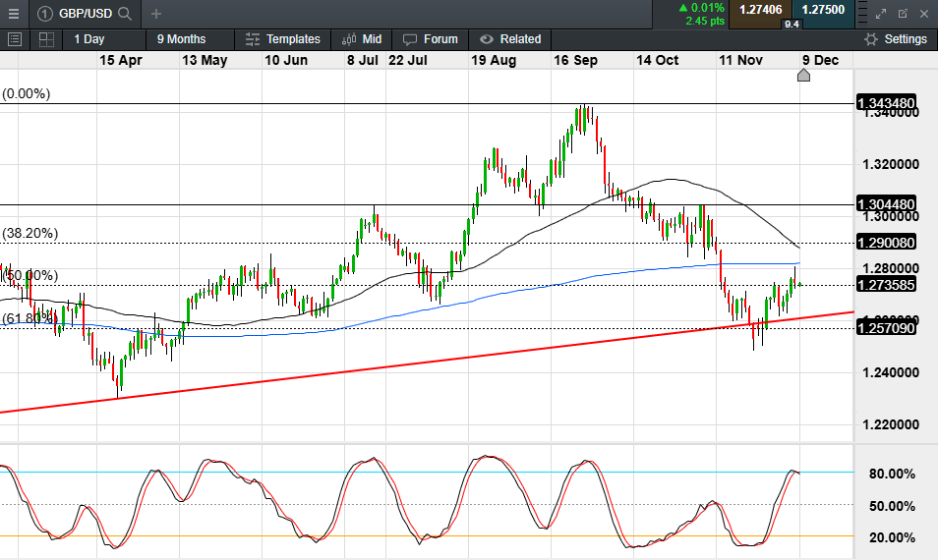The height and width of the screenshot is (560, 938).
Task: Open the hamburger menu in top-left corner
Action: pyautogui.click(x=14, y=14)
